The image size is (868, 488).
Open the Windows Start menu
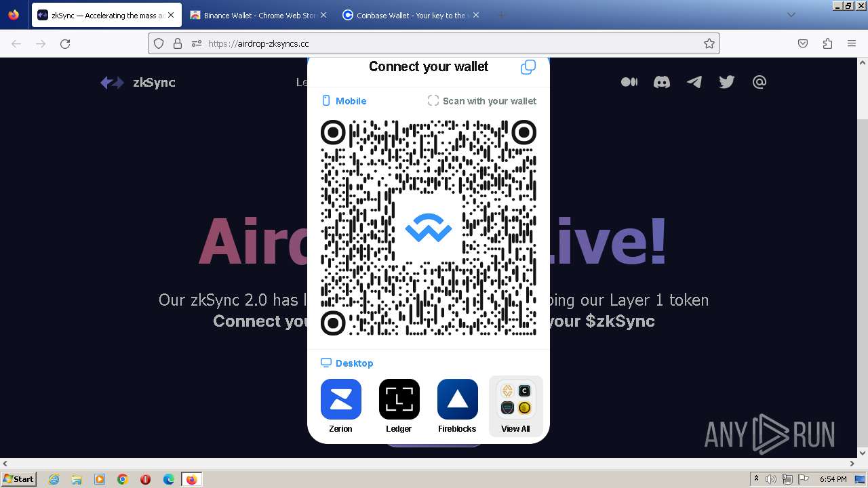coord(19,479)
